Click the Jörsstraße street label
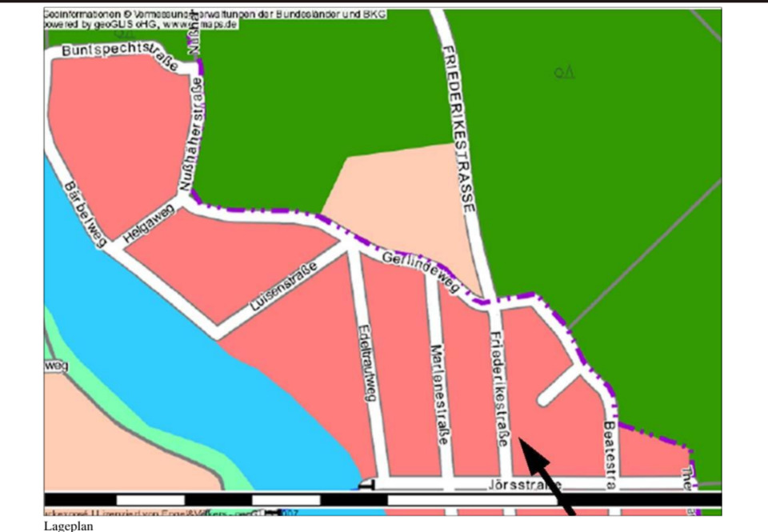This screenshot has height=532, width=768. 524,485
